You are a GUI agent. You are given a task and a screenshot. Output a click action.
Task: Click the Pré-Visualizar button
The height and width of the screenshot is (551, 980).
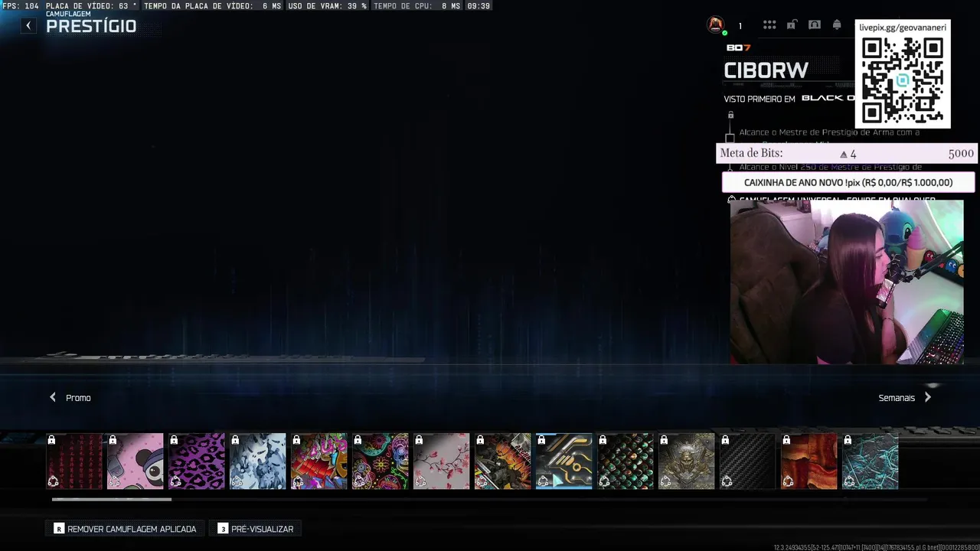[256, 529]
